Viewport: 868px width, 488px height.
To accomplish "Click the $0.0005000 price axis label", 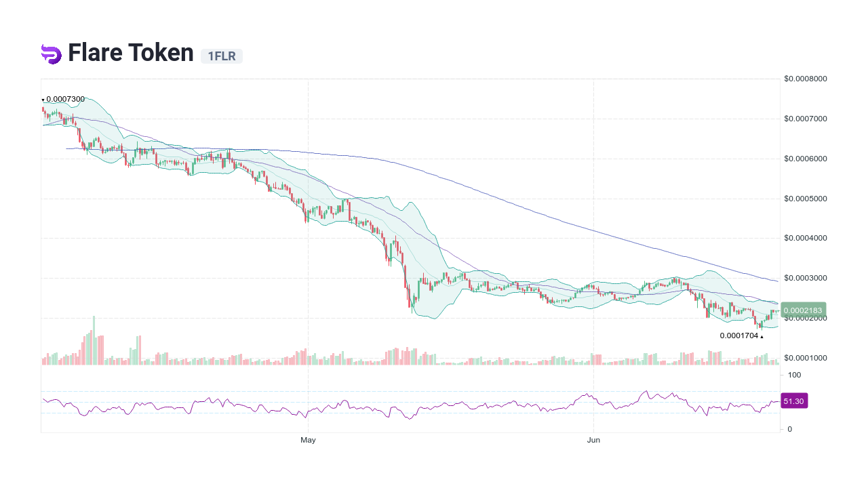I will tap(805, 199).
